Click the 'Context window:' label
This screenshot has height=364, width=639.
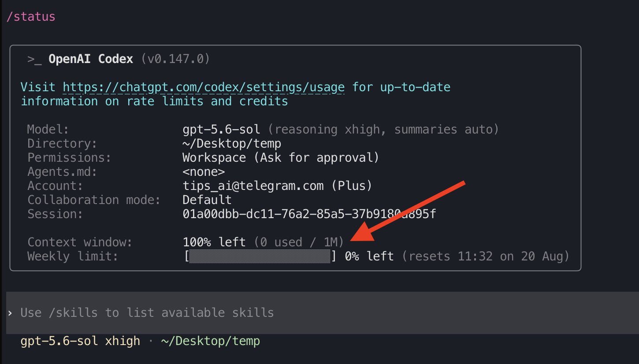(80, 242)
